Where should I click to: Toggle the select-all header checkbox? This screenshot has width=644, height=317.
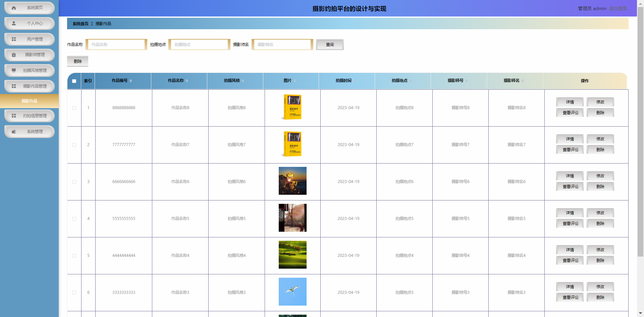click(x=74, y=81)
